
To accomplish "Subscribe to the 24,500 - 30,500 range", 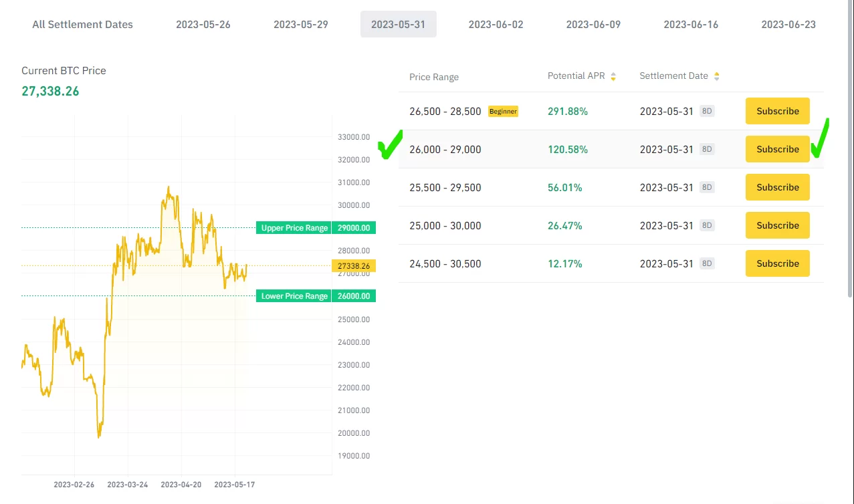I will [777, 264].
